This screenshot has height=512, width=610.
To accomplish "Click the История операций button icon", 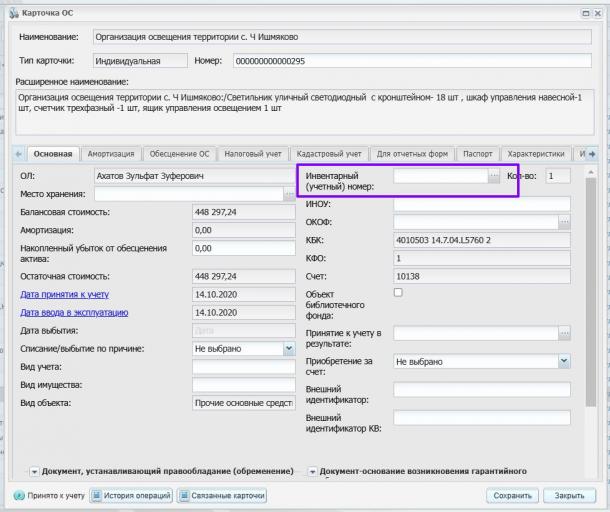I will (96, 496).
